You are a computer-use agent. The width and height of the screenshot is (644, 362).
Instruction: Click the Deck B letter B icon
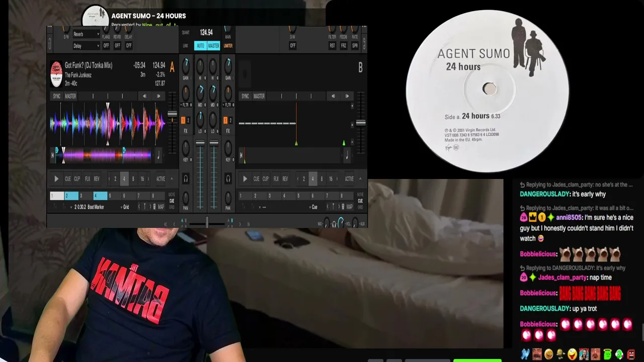pyautogui.click(x=360, y=67)
